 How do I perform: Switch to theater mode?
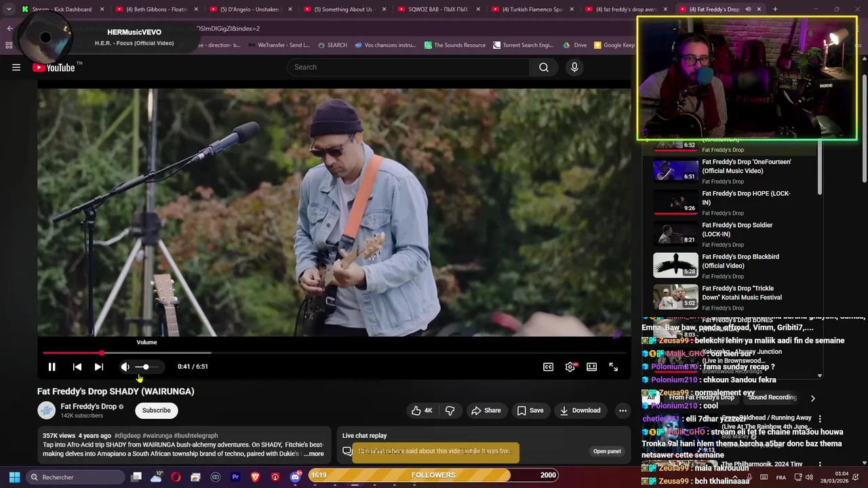coord(592,367)
